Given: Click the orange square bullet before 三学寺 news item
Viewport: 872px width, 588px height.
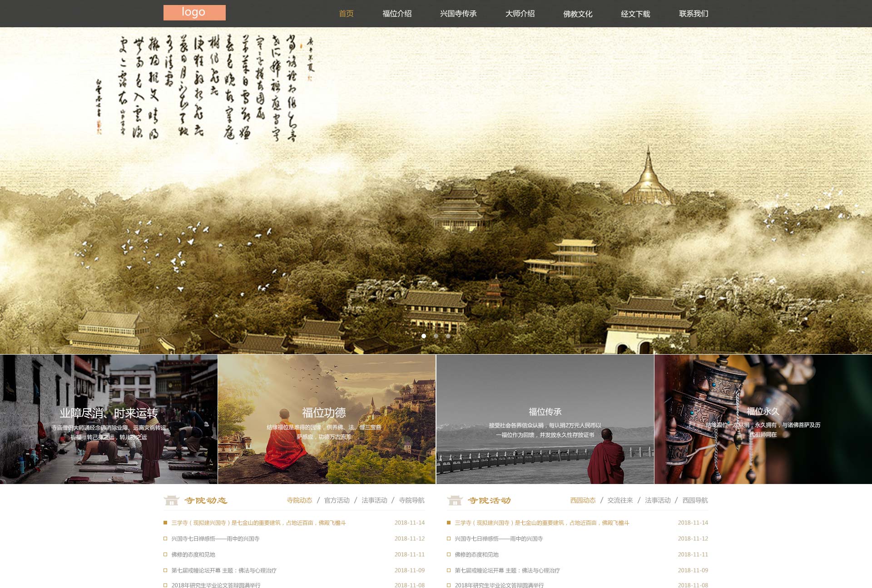Looking at the screenshot, I should click(164, 523).
